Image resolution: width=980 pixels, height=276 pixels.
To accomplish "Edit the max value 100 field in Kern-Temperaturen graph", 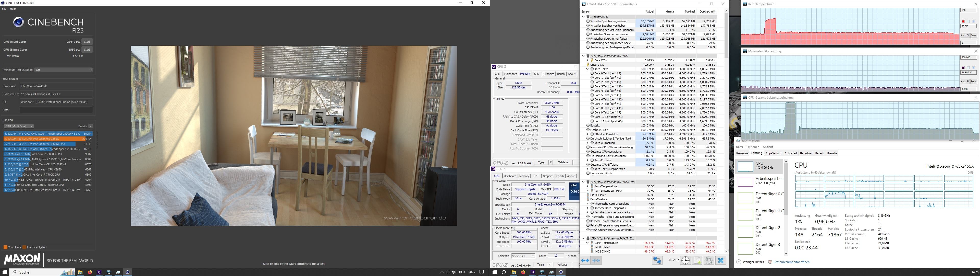I will click(x=969, y=10).
